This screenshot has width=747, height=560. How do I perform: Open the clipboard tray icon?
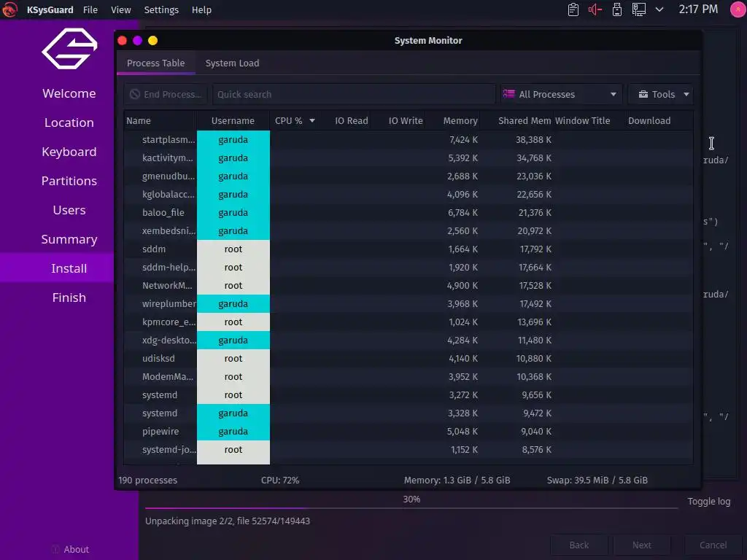click(573, 9)
